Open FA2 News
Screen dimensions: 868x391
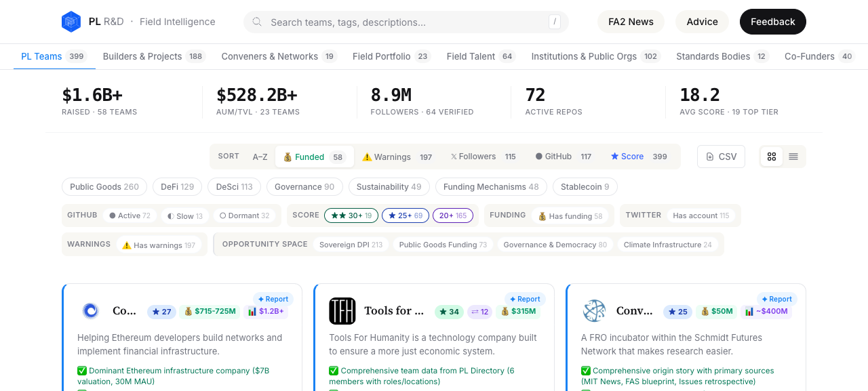tap(631, 22)
